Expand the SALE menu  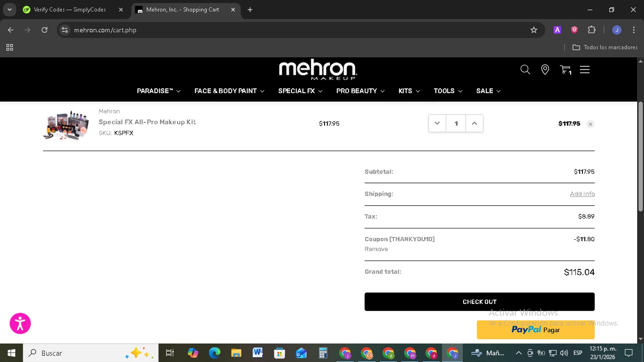pyautogui.click(x=488, y=91)
